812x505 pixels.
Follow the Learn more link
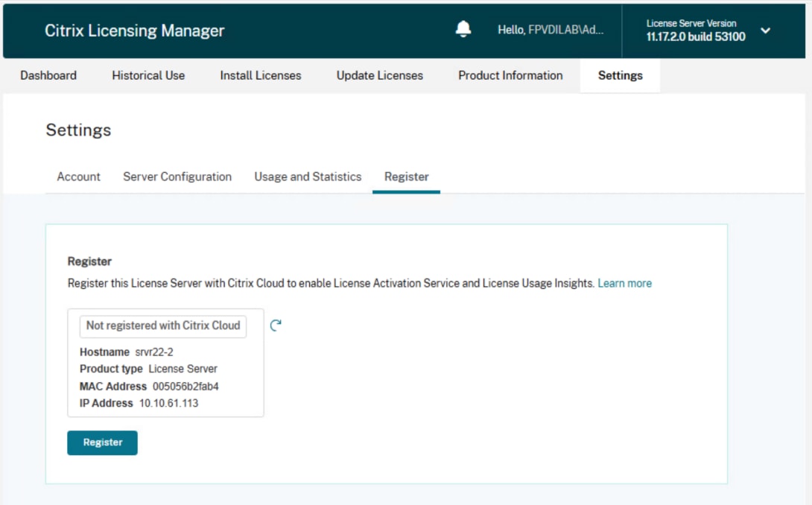click(624, 283)
